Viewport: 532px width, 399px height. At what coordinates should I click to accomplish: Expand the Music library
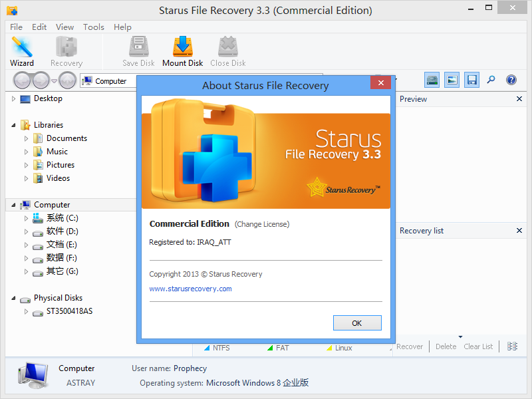click(26, 152)
